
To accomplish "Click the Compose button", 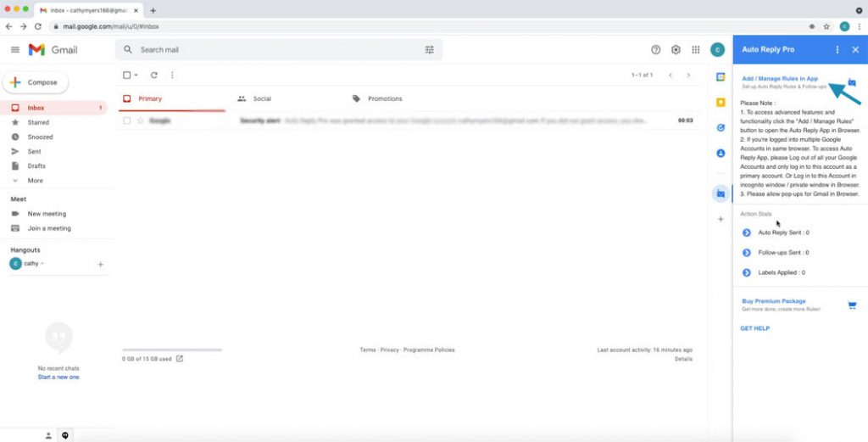I will click(36, 82).
